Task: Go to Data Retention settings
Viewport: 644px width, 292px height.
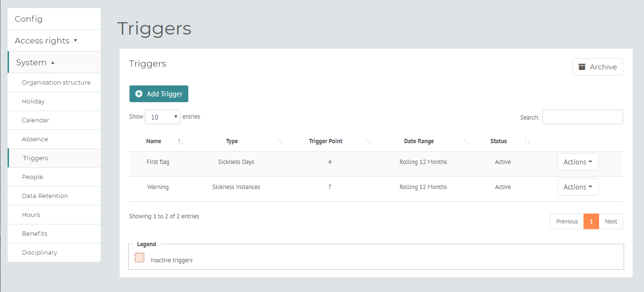Action: (54, 196)
